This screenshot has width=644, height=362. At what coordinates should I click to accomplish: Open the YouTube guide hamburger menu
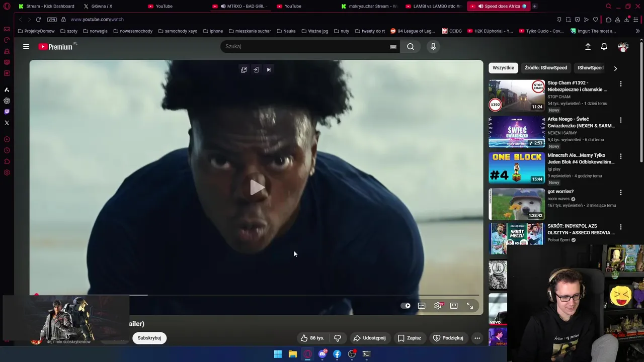[x=26, y=47]
